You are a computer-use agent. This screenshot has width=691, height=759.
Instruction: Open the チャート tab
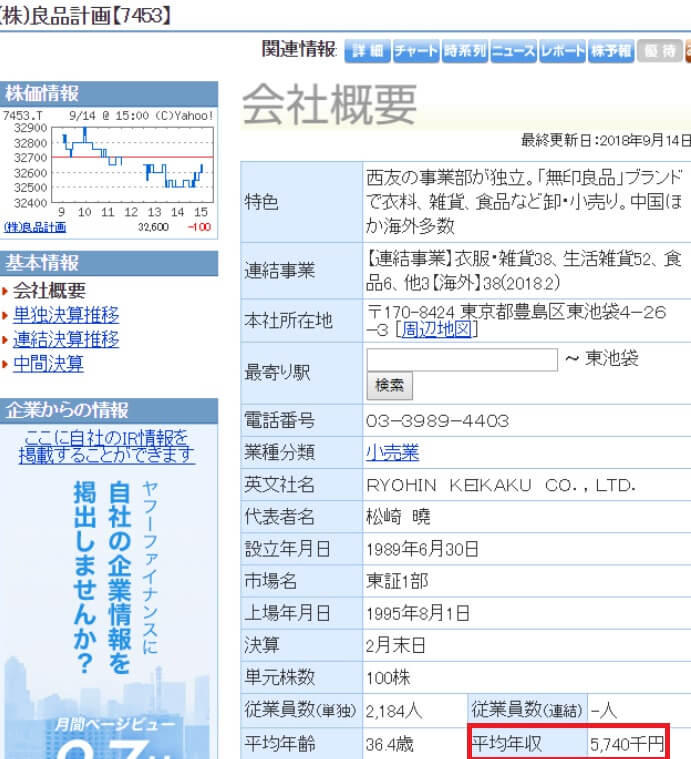pyautogui.click(x=416, y=51)
